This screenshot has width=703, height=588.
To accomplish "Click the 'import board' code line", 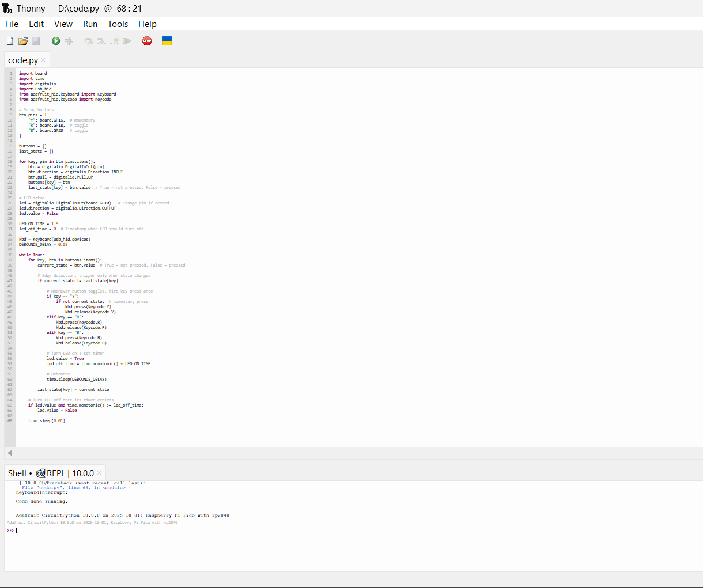I will (33, 73).
